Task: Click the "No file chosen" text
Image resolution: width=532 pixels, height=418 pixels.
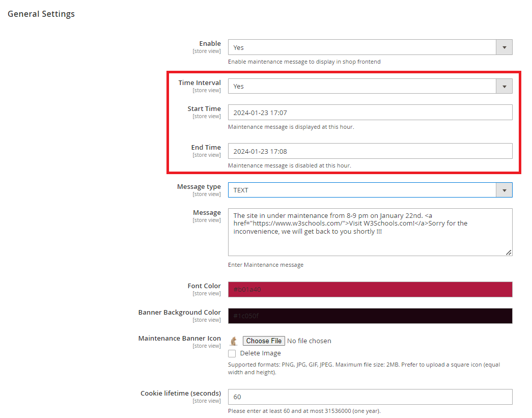Action: click(x=309, y=341)
